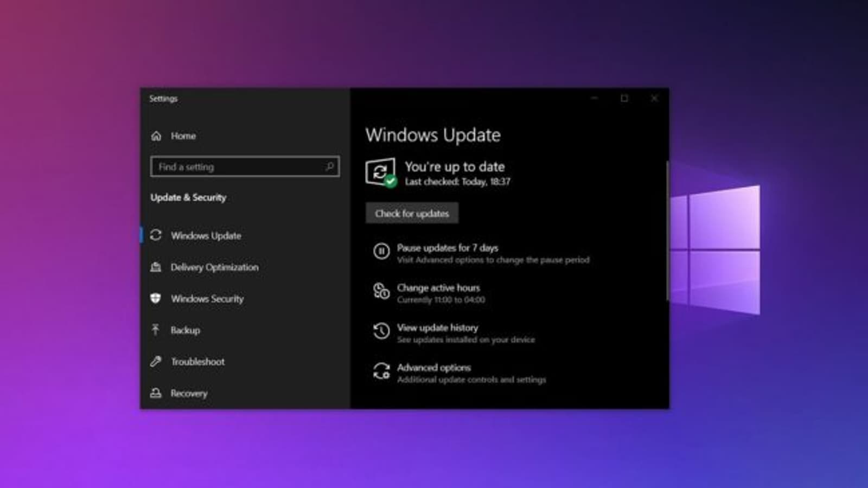The image size is (868, 488).
Task: Close the Settings window
Action: point(654,98)
